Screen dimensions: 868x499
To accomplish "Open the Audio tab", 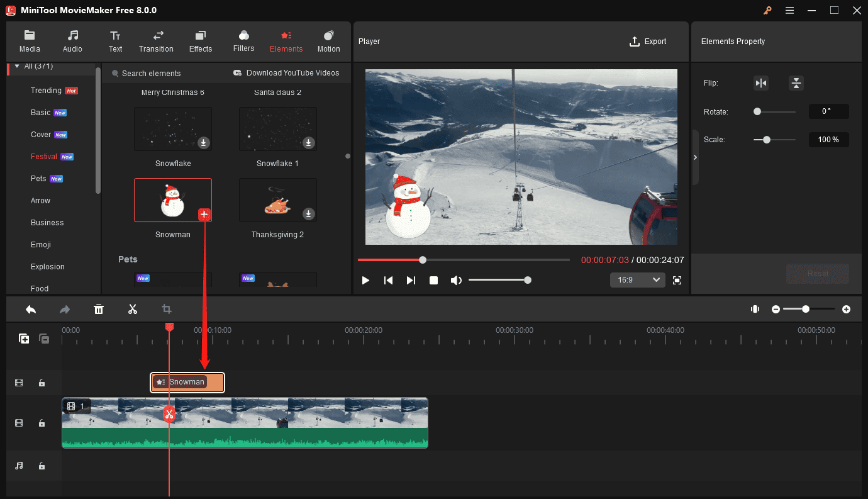I will point(72,42).
